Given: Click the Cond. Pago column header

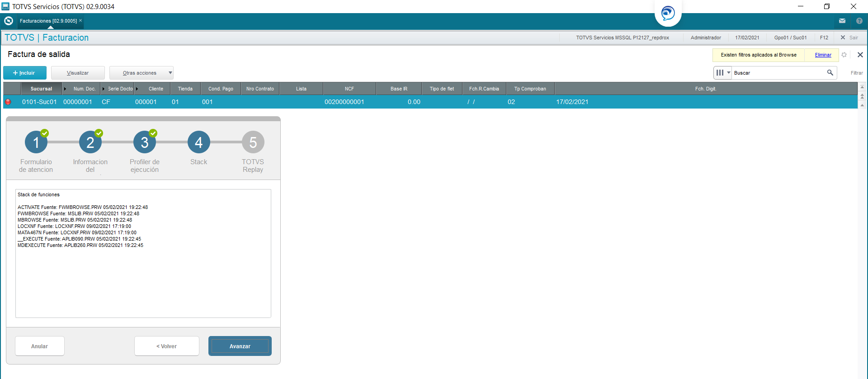Looking at the screenshot, I should tap(221, 89).
